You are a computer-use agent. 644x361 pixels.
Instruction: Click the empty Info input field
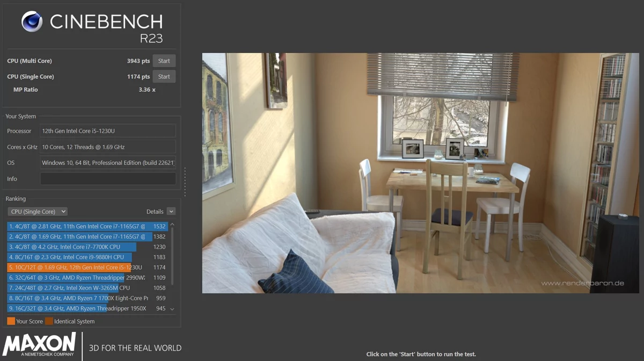(x=108, y=179)
